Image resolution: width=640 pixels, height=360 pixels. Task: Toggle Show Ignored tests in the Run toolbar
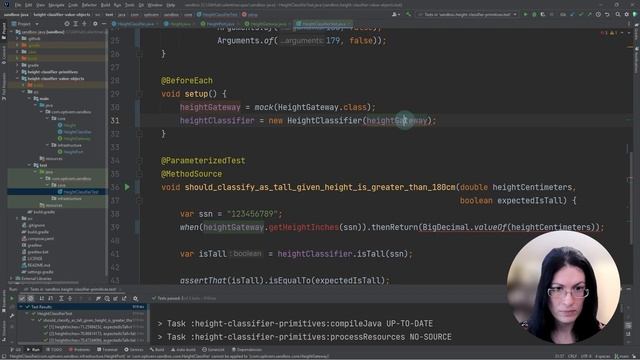tap(31, 298)
